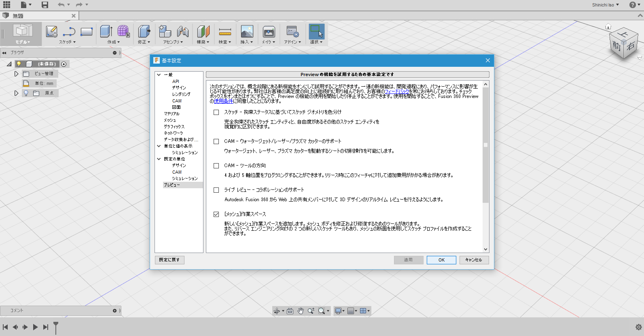Open the data panel grid icon
The height and width of the screenshot is (336, 644).
6,5
